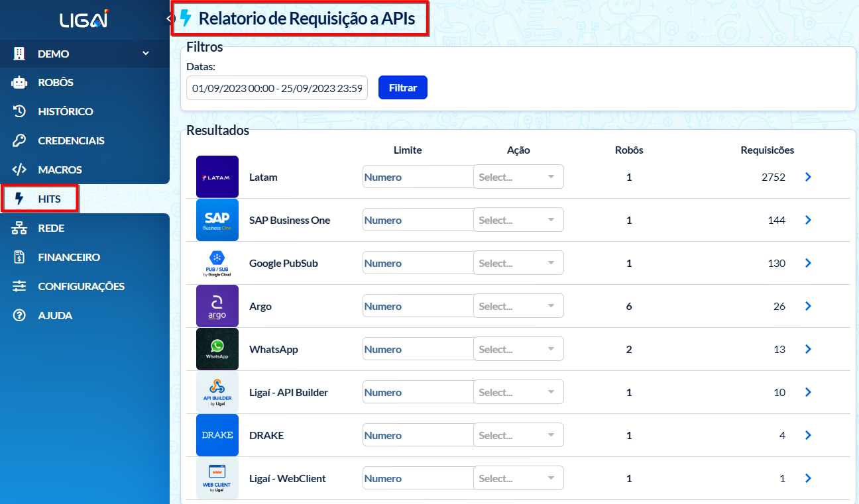Click the Limite Numero field for Argo

(419, 306)
